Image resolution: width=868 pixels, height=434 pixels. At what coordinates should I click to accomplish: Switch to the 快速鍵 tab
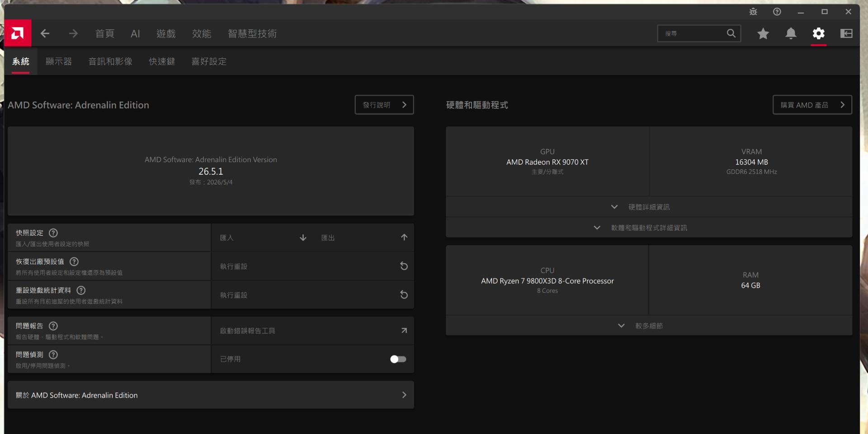[x=162, y=61]
